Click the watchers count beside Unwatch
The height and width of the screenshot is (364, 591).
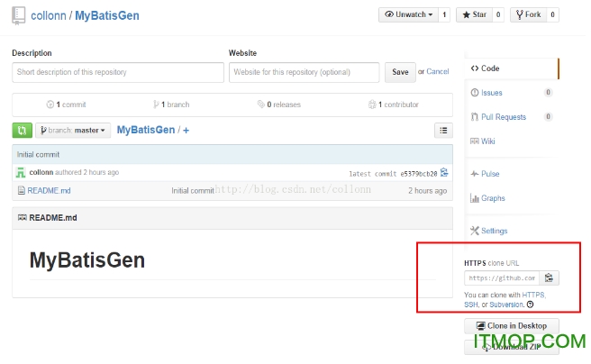[444, 14]
